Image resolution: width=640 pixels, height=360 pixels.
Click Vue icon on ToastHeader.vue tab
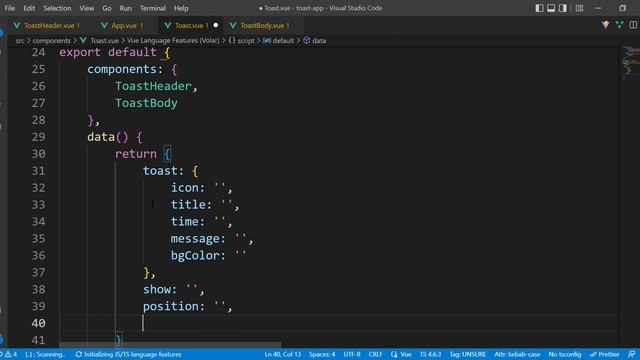point(17,25)
